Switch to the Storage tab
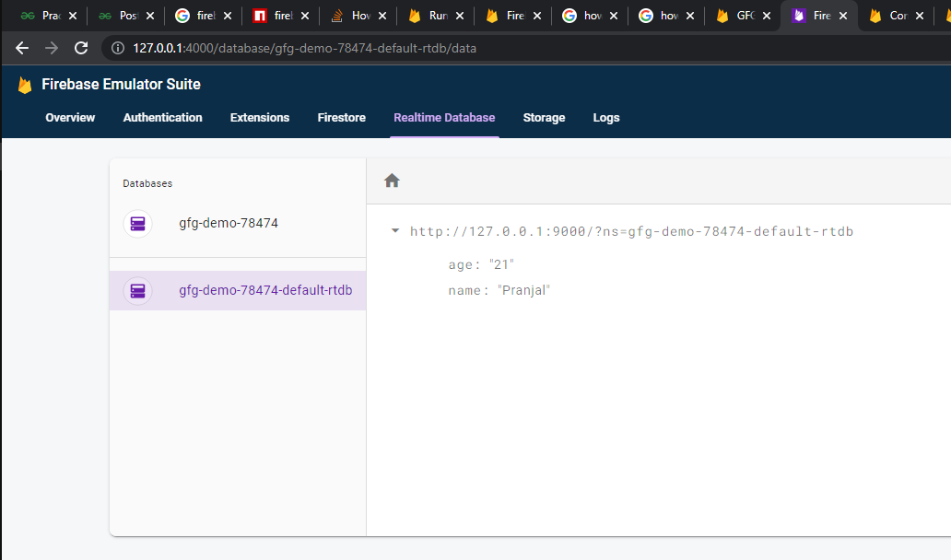951x560 pixels. click(544, 118)
